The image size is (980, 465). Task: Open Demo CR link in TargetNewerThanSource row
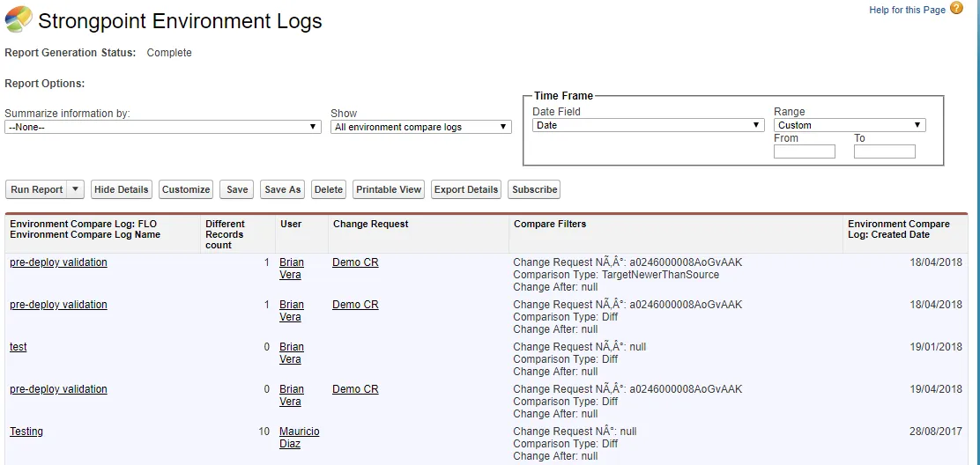pos(355,262)
